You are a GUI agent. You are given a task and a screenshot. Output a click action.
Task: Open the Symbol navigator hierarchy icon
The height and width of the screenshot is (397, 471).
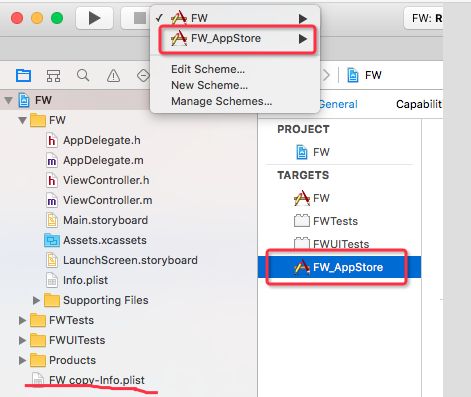pyautogui.click(x=53, y=76)
